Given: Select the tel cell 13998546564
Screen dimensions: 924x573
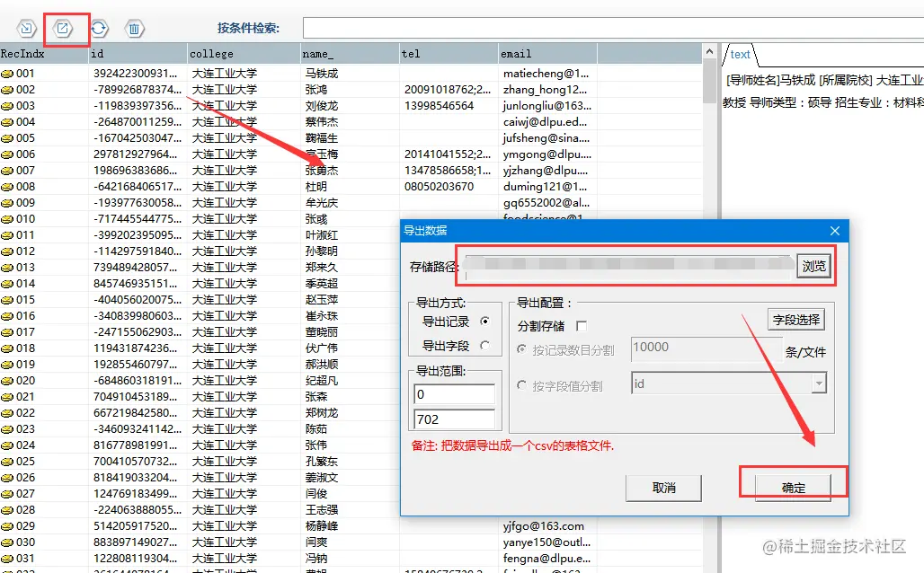Looking at the screenshot, I should pyautogui.click(x=439, y=106).
